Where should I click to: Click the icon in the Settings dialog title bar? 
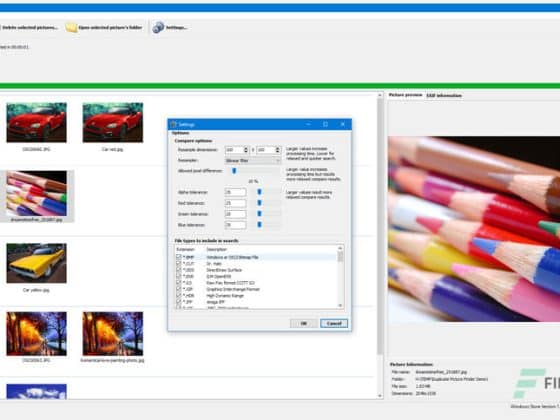click(174, 124)
